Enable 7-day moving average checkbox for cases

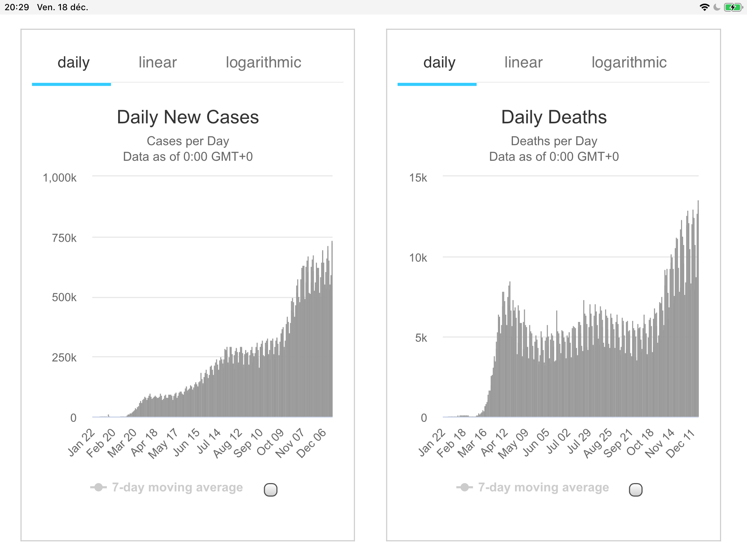(271, 490)
